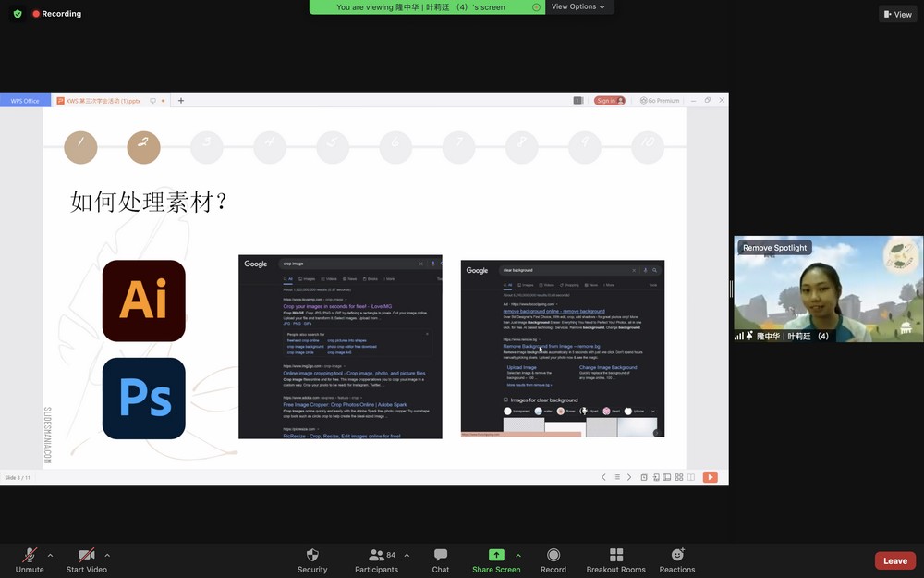The image size is (924, 578).
Task: Click the WPS Office home tab
Action: click(x=25, y=101)
